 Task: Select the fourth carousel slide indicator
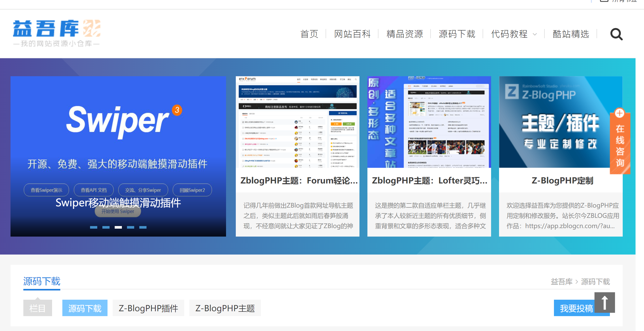coord(131,227)
